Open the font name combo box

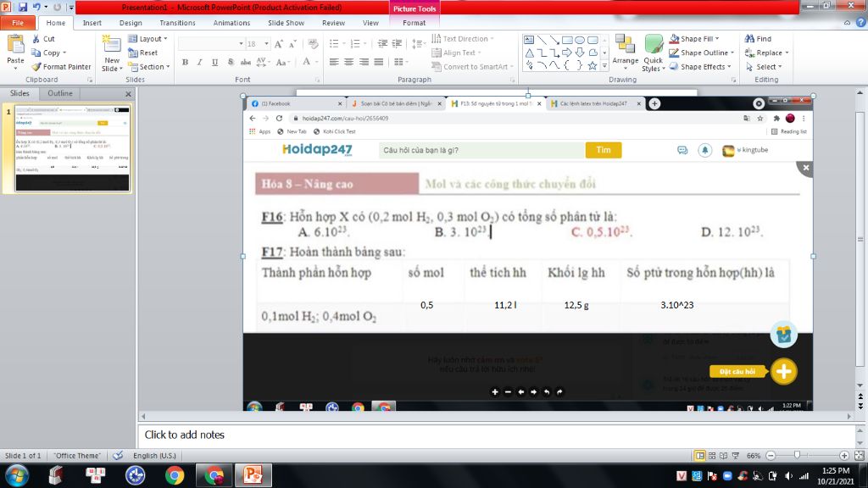click(x=211, y=44)
